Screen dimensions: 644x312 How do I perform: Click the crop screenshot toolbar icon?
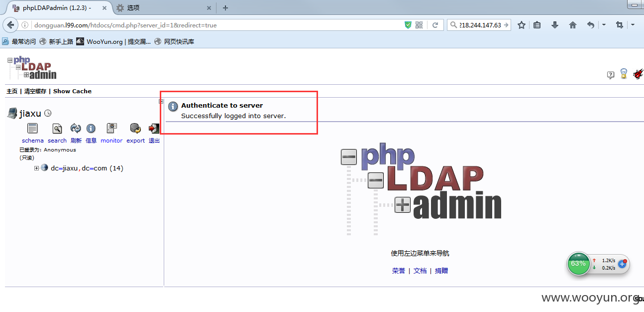[620, 25]
